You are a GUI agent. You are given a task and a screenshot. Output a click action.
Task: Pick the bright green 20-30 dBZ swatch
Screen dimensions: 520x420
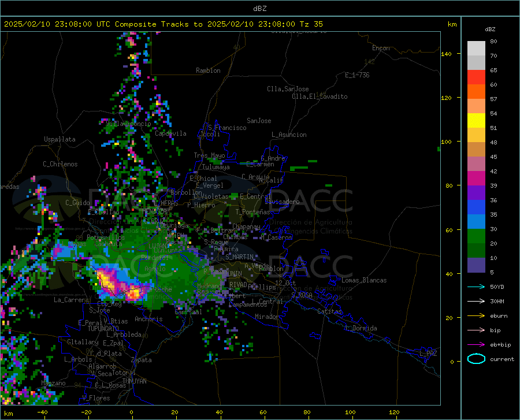476,236
